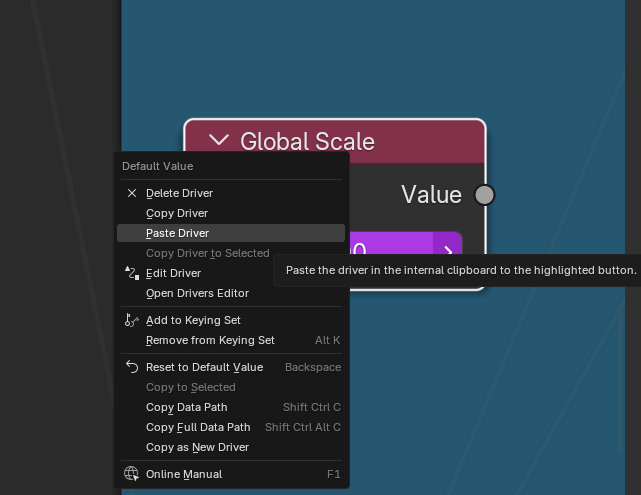This screenshot has height=495, width=641.
Task: Choose Add to Keying Set
Action: 231,320
